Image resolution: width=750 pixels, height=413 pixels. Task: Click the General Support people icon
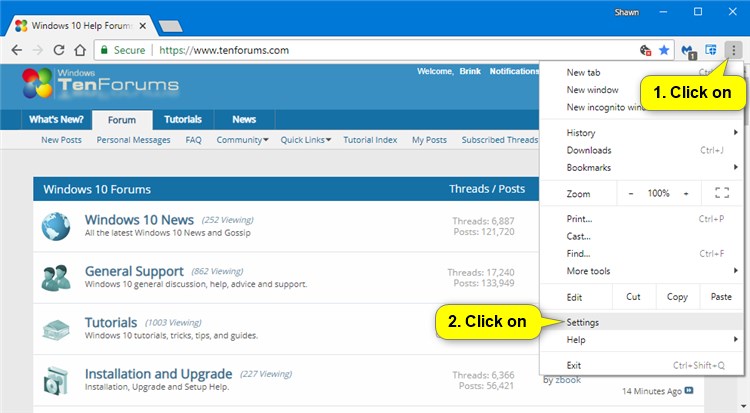pyautogui.click(x=55, y=278)
